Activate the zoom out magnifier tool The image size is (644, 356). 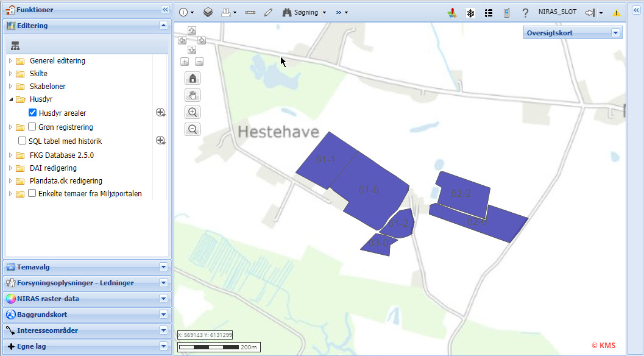(x=193, y=129)
